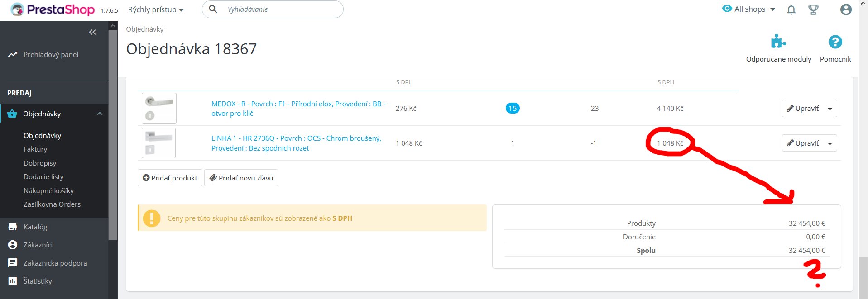Viewport: 868px width, 299px height.
Task: Click the Pridať produkt button
Action: coord(170,178)
